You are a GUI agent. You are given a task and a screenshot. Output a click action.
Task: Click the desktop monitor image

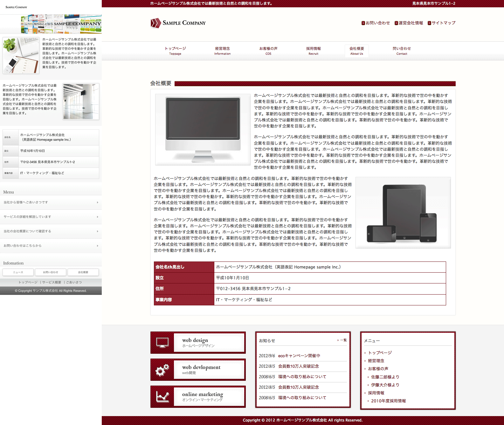[x=203, y=129]
